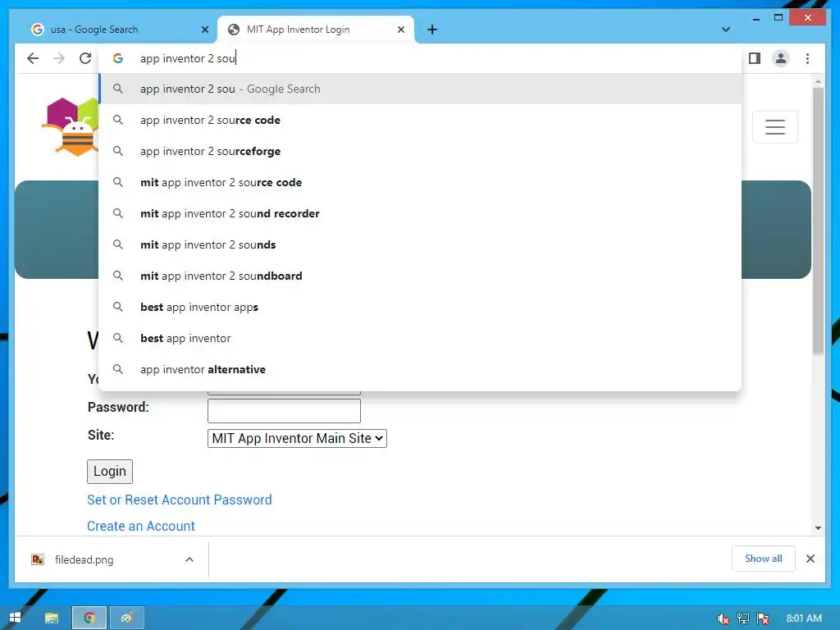Image resolution: width=840 pixels, height=630 pixels.
Task: Click the scrollbar down arrow
Action: pyautogui.click(x=818, y=528)
